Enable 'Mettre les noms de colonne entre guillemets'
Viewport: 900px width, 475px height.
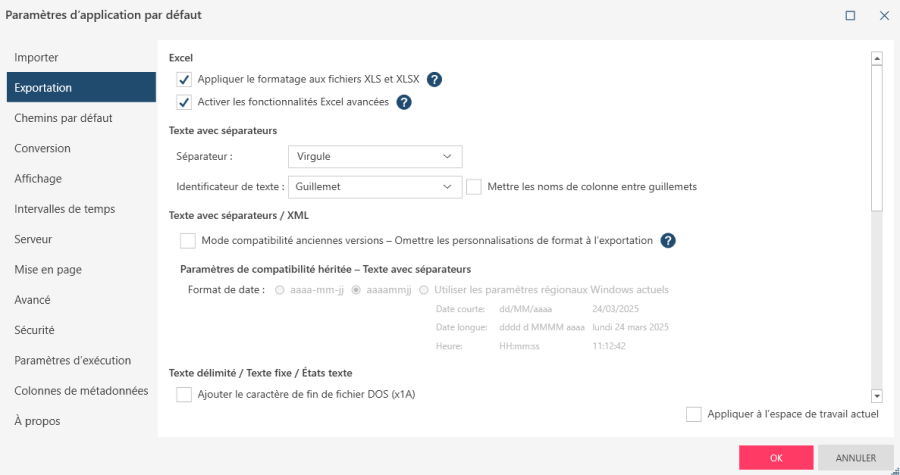click(474, 186)
